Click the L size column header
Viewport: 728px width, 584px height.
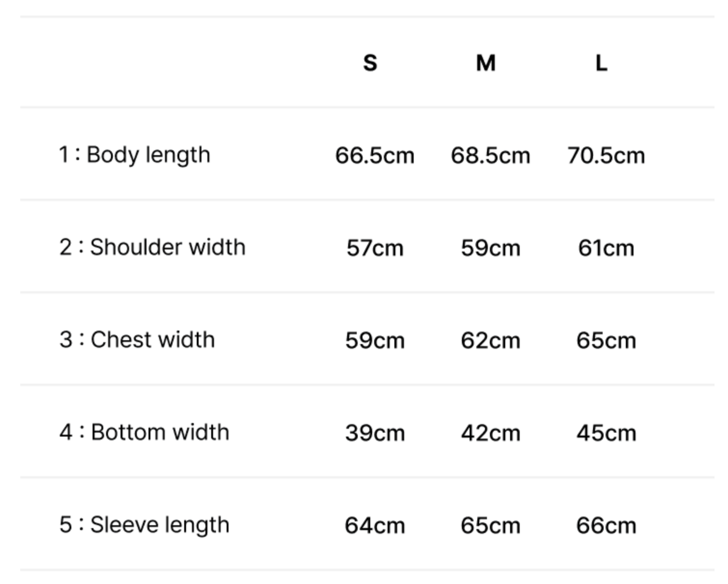coord(601,63)
